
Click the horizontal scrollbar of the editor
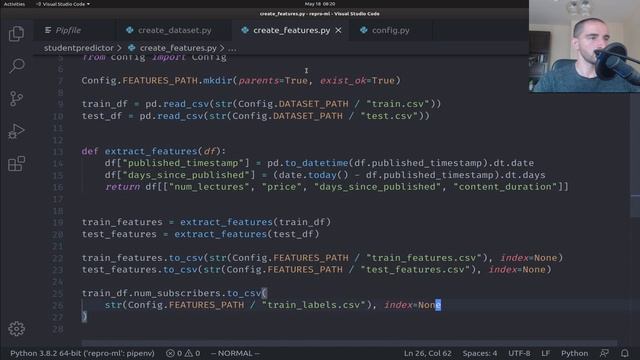pos(349,343)
